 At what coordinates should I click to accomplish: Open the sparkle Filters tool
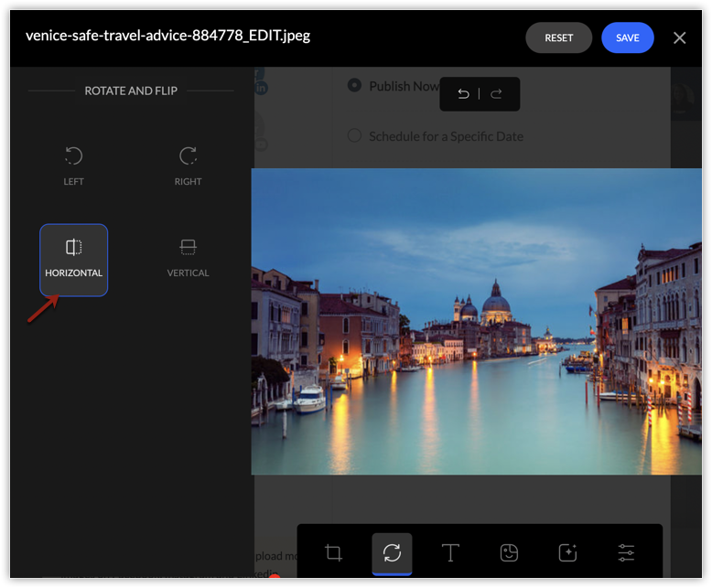tap(567, 552)
